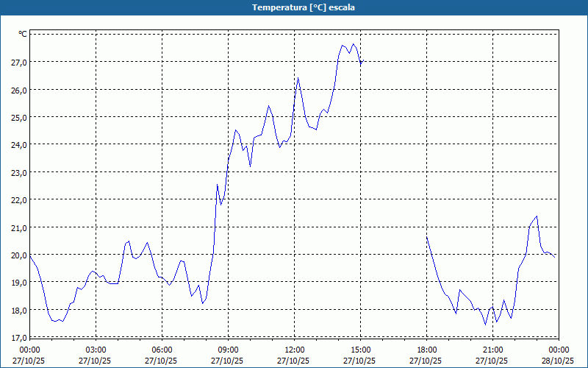Click the 23,0 y-axis tick label
This screenshot has height=368, width=588.
click(19, 172)
